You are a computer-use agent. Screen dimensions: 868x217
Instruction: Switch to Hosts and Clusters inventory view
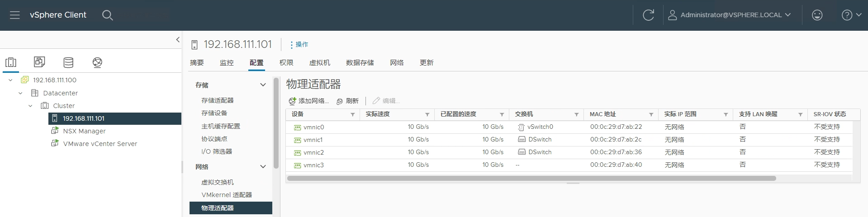(11, 62)
